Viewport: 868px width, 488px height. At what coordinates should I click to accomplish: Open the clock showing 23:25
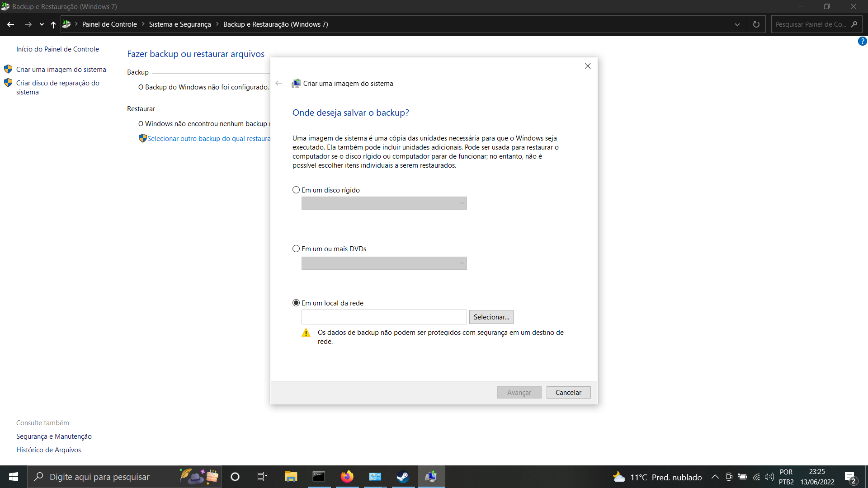click(x=817, y=477)
